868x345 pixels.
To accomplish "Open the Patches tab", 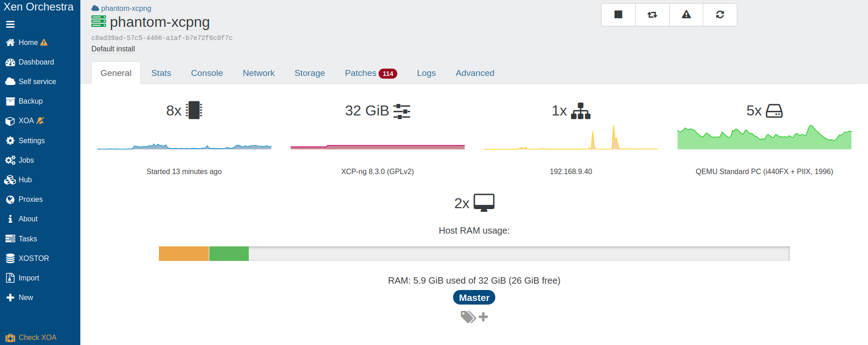I will pyautogui.click(x=370, y=73).
